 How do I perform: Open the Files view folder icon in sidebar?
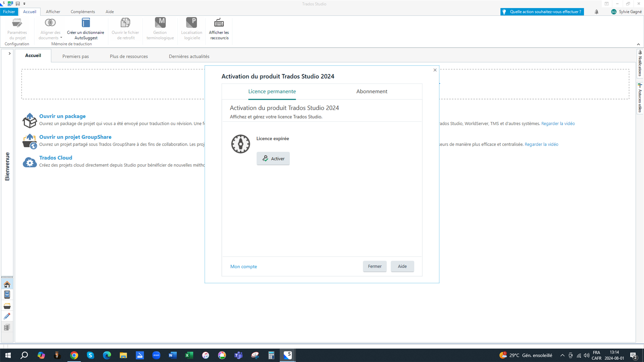click(x=7, y=306)
